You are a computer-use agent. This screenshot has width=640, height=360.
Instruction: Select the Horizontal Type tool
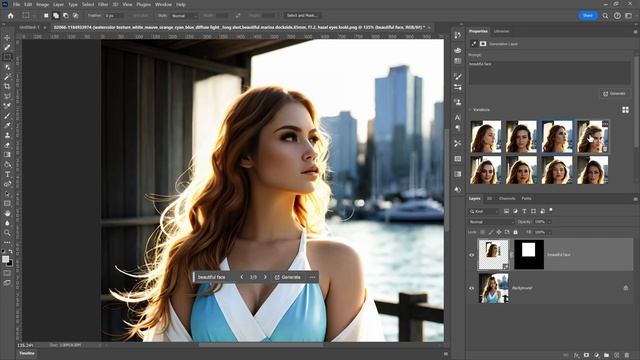pyautogui.click(x=7, y=174)
